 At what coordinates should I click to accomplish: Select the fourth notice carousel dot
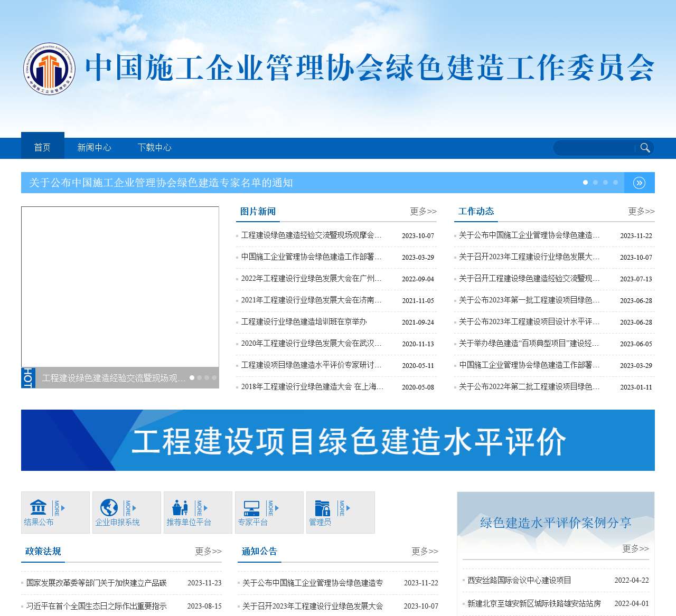(x=615, y=182)
